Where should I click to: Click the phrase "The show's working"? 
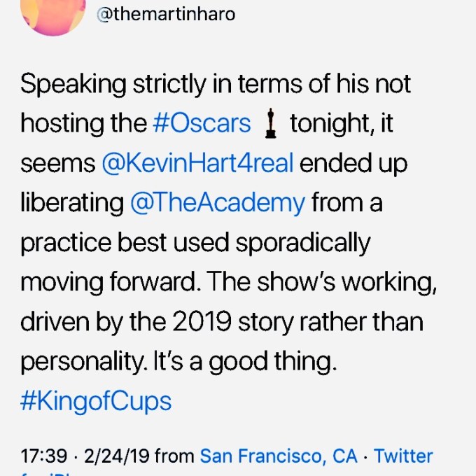(x=323, y=283)
